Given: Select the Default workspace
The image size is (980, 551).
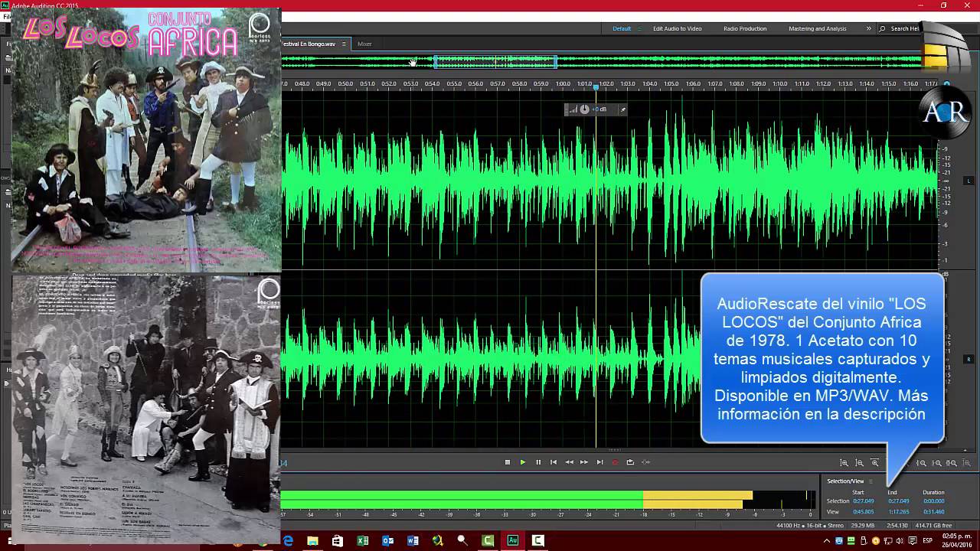Looking at the screenshot, I should (622, 29).
